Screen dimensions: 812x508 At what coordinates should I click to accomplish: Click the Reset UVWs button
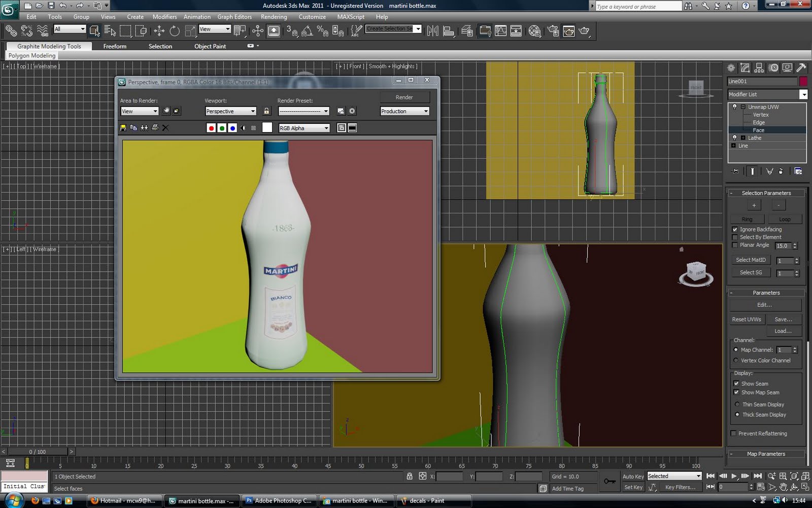point(746,320)
